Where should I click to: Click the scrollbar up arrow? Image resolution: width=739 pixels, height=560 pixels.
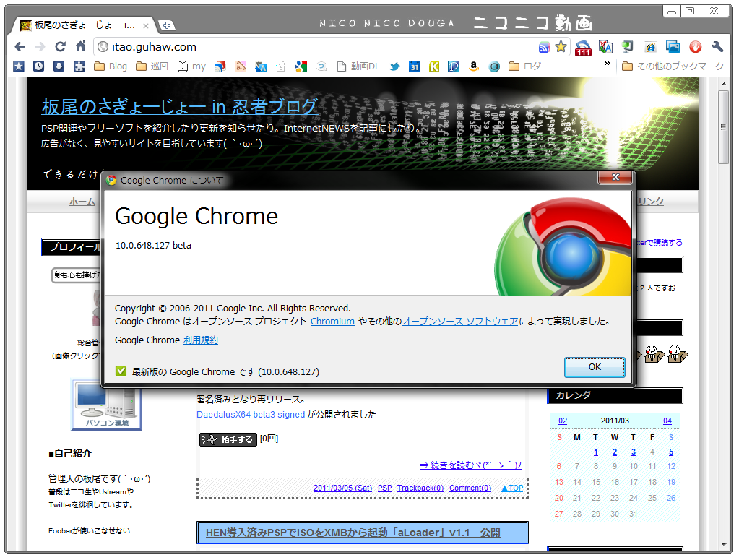coord(723,84)
